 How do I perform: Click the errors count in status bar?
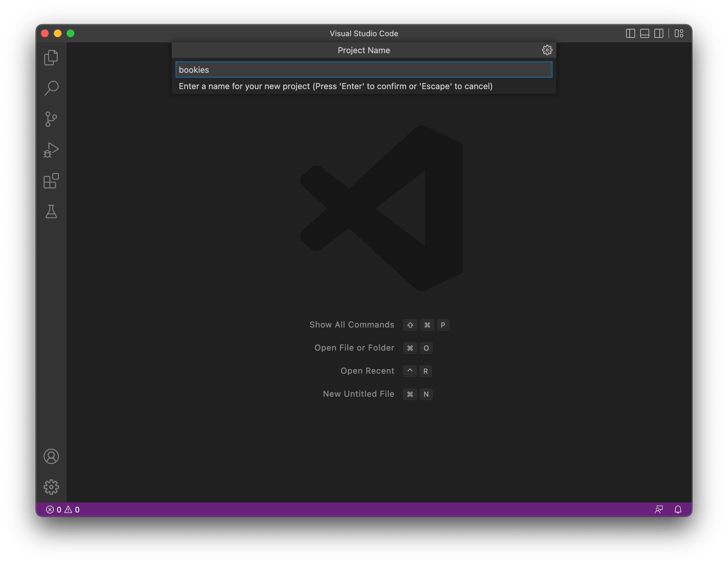[54, 509]
